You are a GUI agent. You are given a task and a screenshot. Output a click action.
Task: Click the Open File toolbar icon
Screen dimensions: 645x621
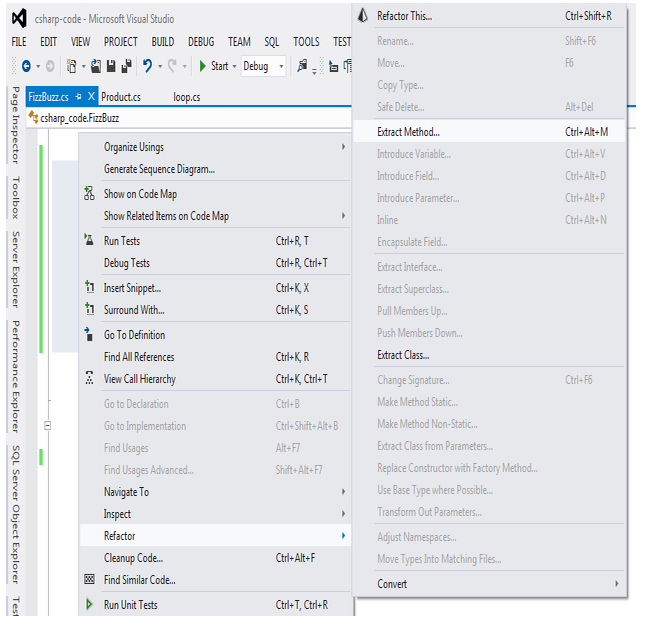click(x=96, y=66)
